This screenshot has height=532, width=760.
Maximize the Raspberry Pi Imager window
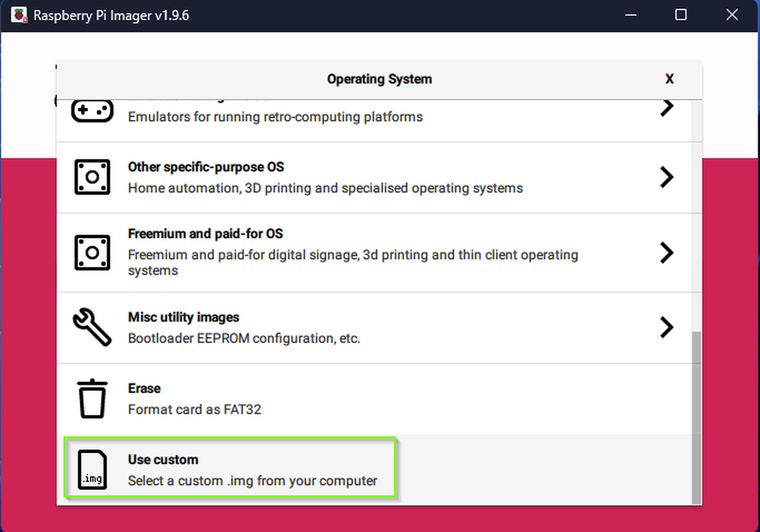point(681,15)
